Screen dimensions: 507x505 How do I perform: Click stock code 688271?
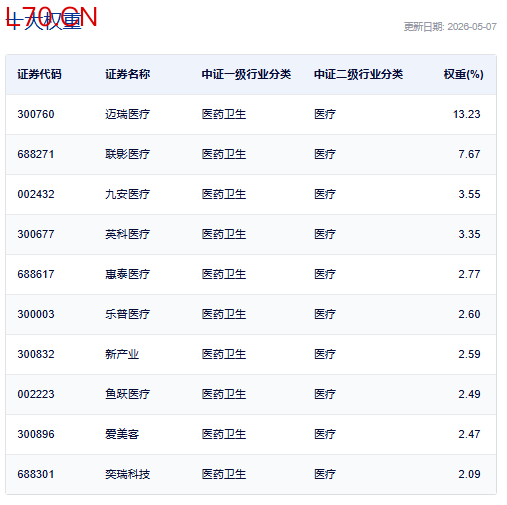point(36,154)
